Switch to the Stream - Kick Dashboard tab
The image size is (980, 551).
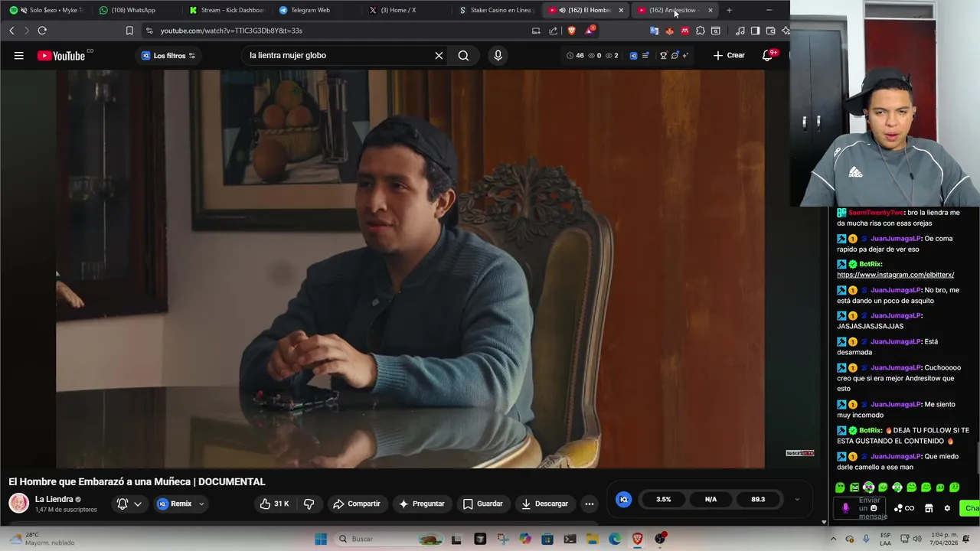(227, 10)
